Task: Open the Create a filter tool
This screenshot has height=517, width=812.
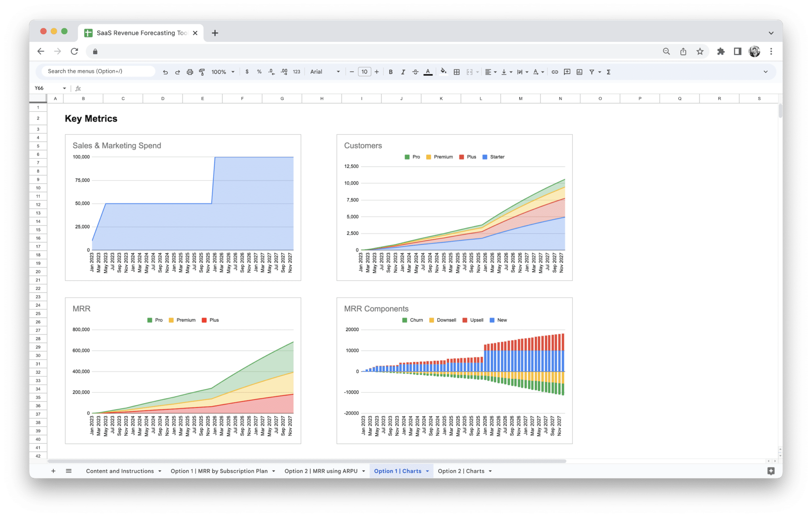Action: coord(591,72)
